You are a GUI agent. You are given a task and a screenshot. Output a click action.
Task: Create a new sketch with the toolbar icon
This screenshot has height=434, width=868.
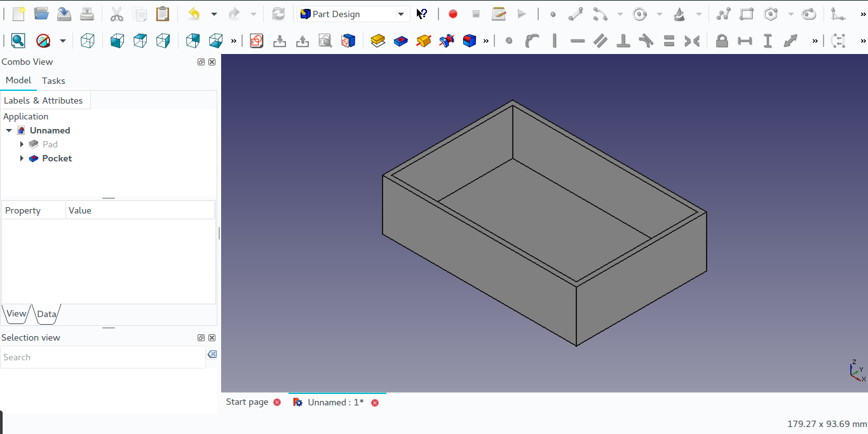coord(256,41)
